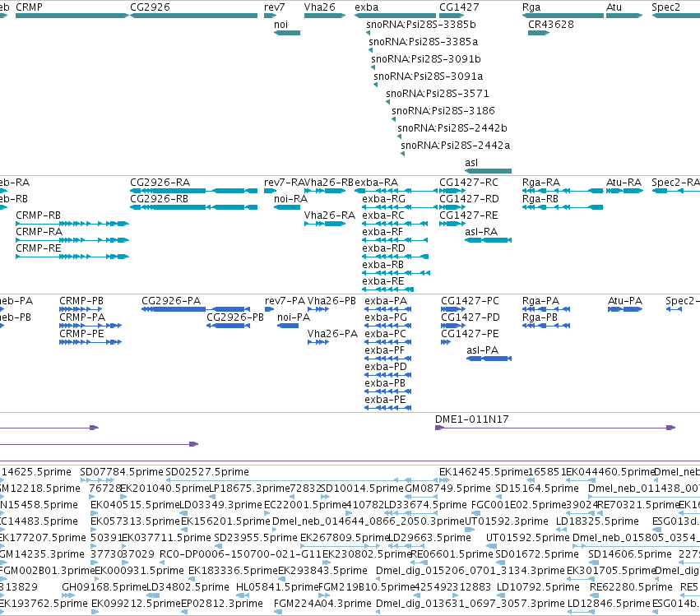The width and height of the screenshot is (700, 616).
Task: Select snoRNA:Psi28S-2442b label
Action: point(452,128)
